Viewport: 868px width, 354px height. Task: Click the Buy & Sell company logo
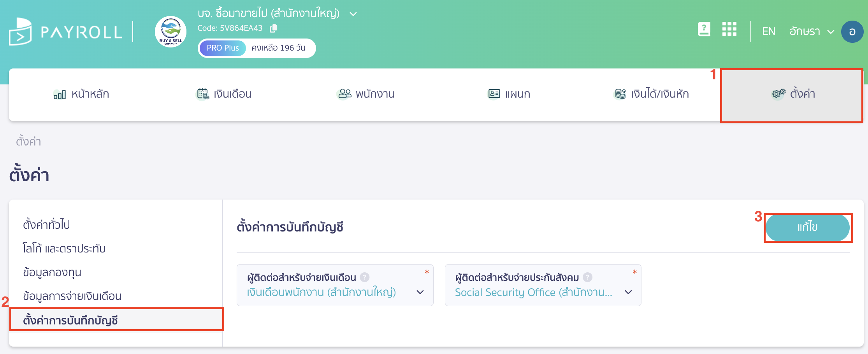pyautogui.click(x=170, y=32)
